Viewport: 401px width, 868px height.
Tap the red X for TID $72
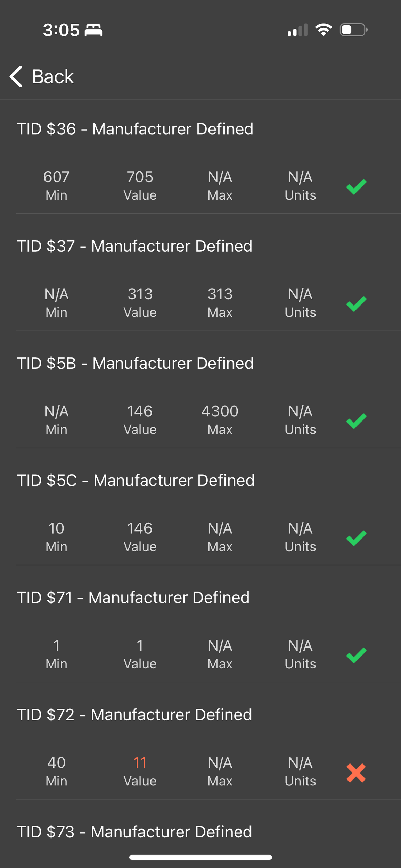click(x=356, y=773)
